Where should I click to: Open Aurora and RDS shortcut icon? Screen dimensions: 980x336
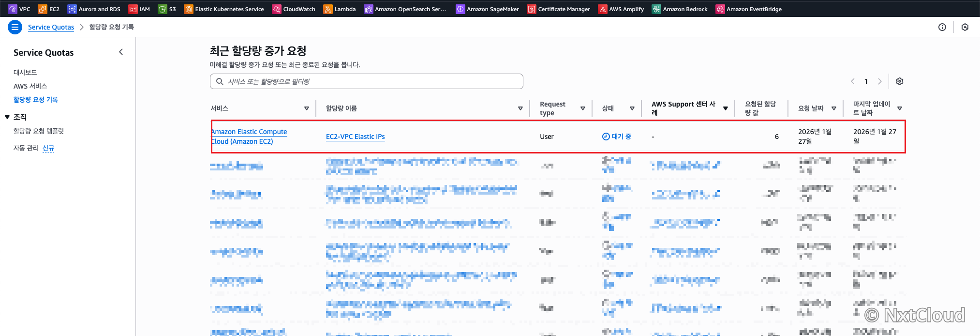pos(72,9)
